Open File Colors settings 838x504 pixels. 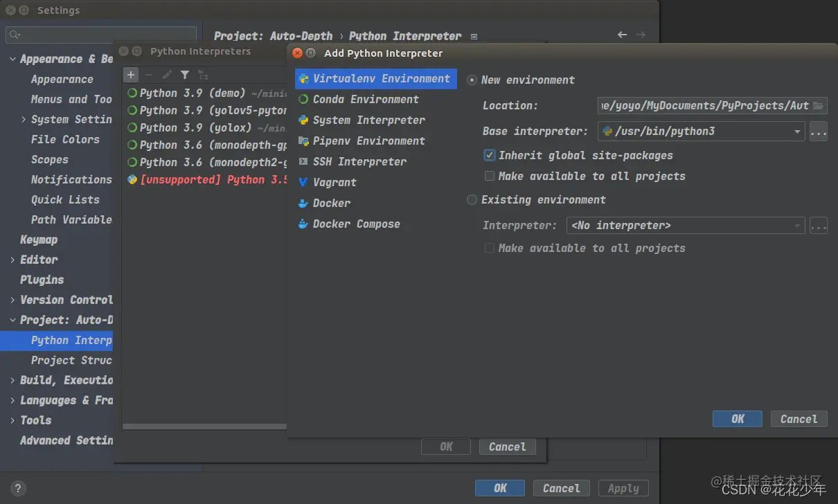point(65,139)
